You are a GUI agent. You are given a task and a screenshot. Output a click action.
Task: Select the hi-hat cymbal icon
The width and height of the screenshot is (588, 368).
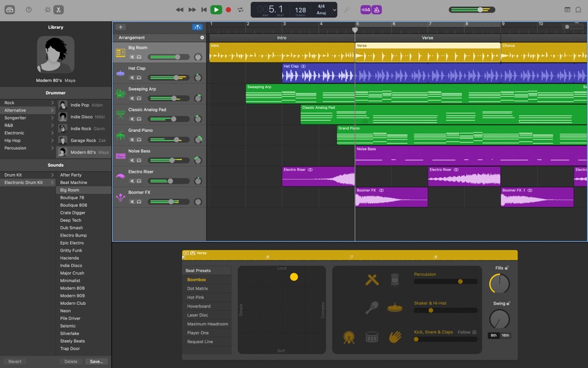(x=395, y=308)
